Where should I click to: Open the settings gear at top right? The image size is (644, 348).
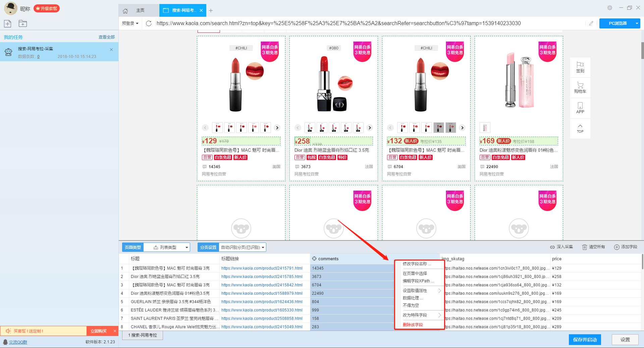pos(610,8)
